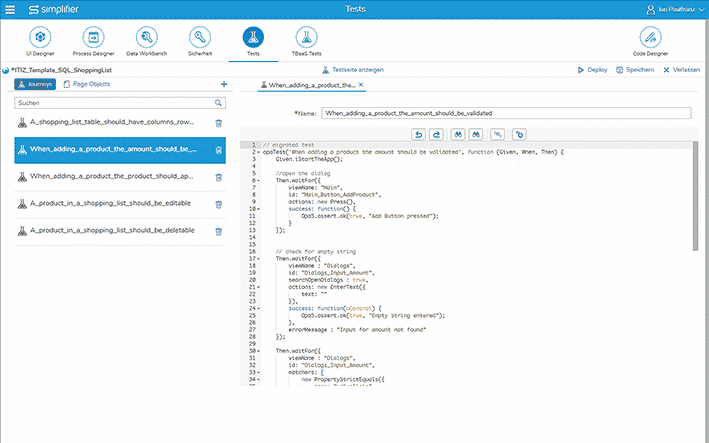Add a new journey with plus icon
This screenshot has width=709, height=443.
[224, 84]
